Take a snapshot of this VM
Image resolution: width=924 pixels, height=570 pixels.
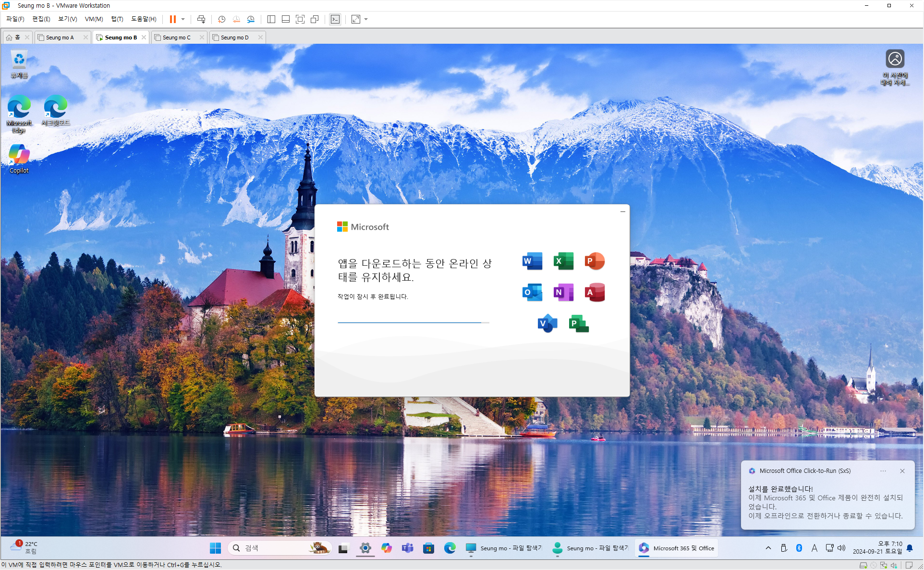pyautogui.click(x=221, y=19)
